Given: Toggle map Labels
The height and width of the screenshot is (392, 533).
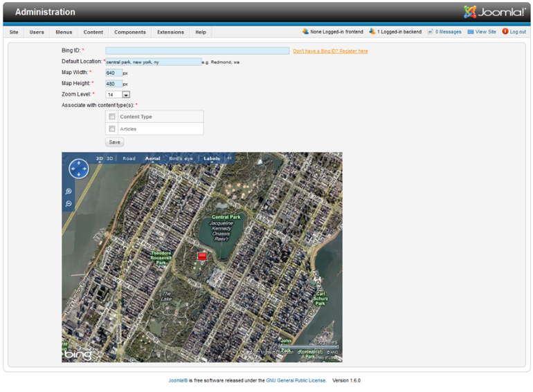Looking at the screenshot, I should tap(211, 158).
